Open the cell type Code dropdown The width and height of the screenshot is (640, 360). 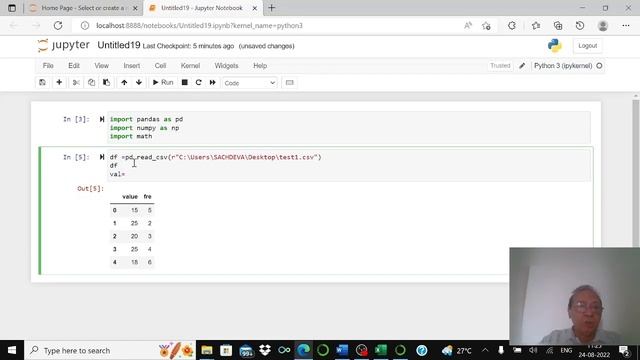click(x=249, y=83)
